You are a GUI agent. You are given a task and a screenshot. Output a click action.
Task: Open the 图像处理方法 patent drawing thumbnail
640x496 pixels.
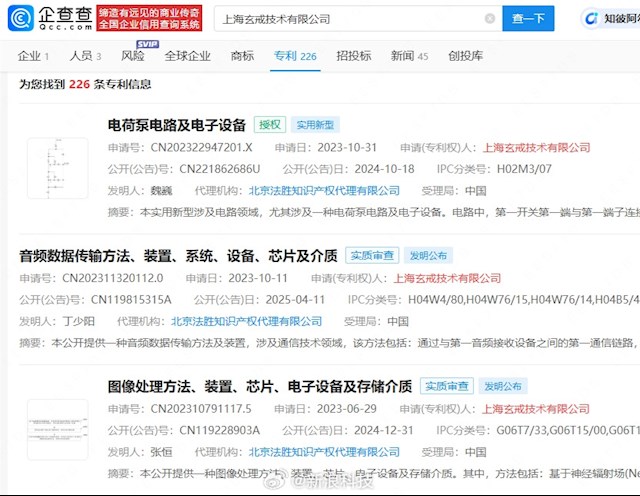58,429
